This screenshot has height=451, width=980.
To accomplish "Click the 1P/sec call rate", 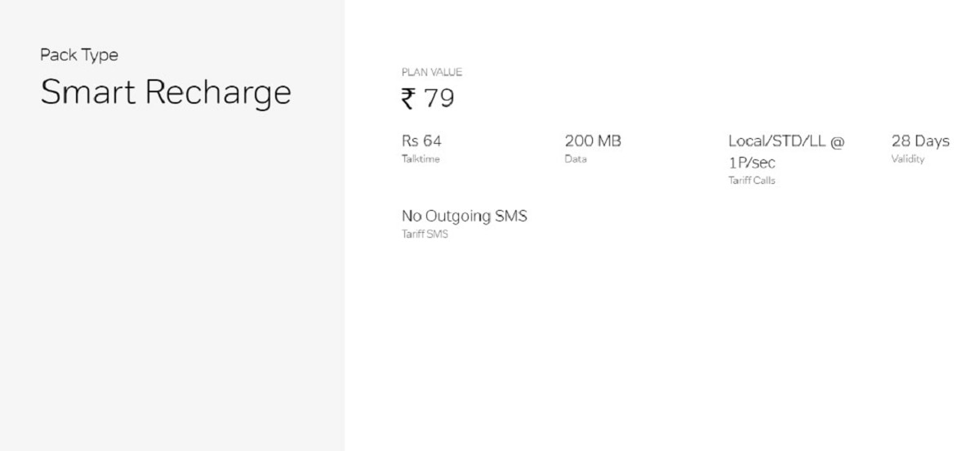I will tap(751, 163).
